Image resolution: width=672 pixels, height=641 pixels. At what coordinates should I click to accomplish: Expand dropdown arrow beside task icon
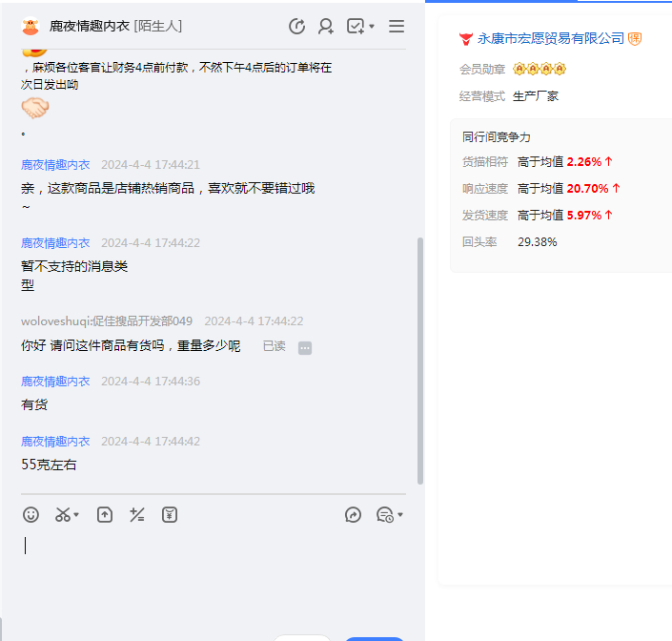[x=372, y=27]
